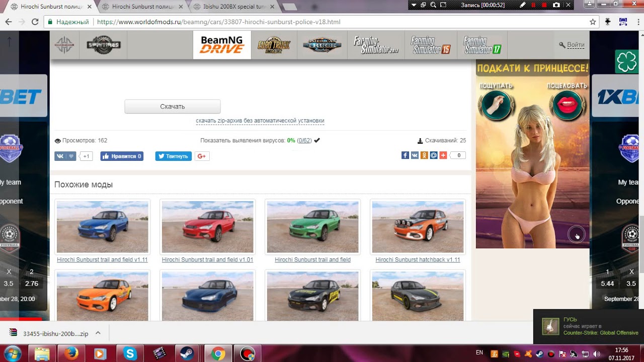Share via the small Facebook icon
This screenshot has width=644, height=362.
point(405,155)
